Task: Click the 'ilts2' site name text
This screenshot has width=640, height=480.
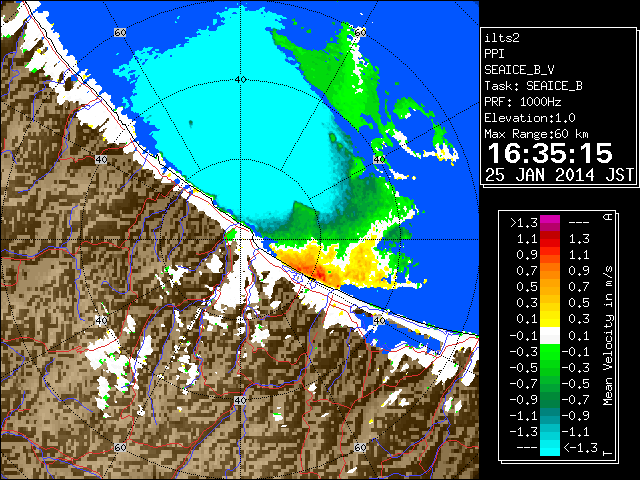Action: [x=502, y=38]
